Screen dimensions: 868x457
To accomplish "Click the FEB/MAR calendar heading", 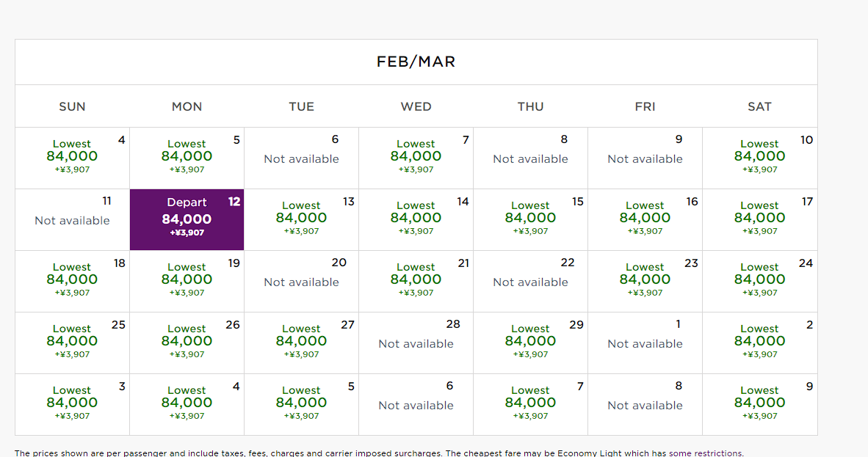I will (416, 62).
